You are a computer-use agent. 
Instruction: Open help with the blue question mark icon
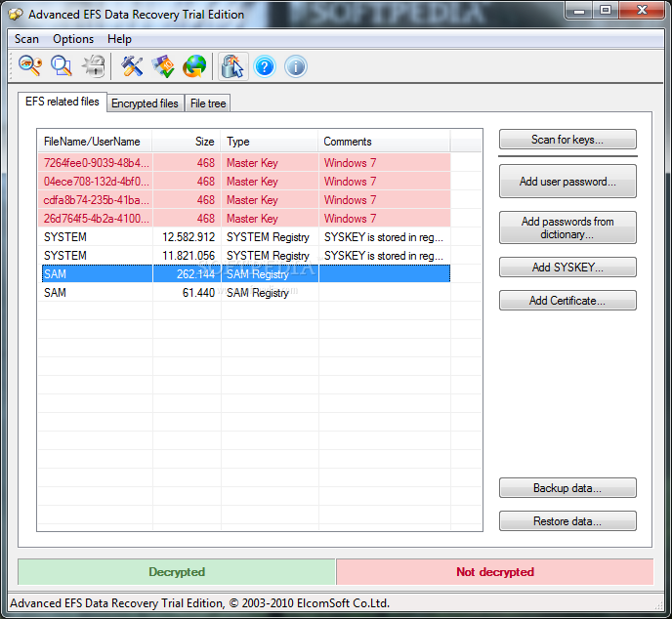[x=265, y=66]
